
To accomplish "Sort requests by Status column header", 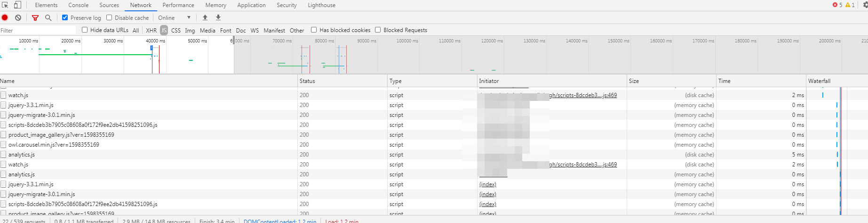I will point(307,81).
